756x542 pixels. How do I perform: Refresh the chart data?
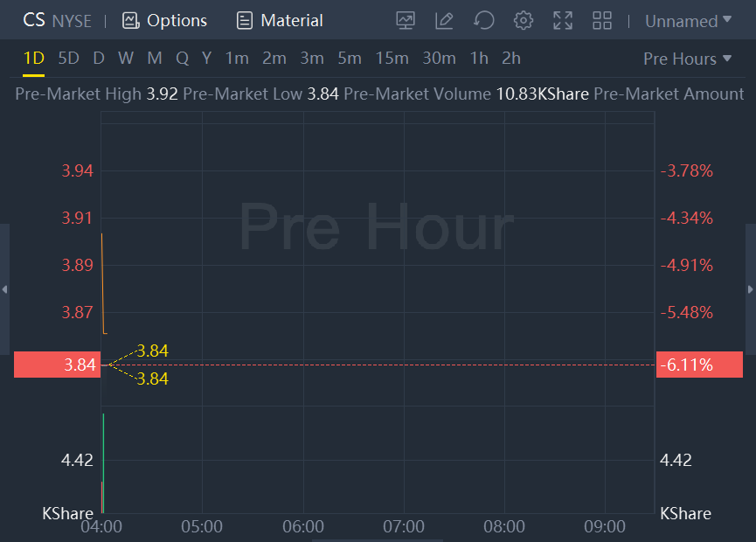tap(483, 20)
